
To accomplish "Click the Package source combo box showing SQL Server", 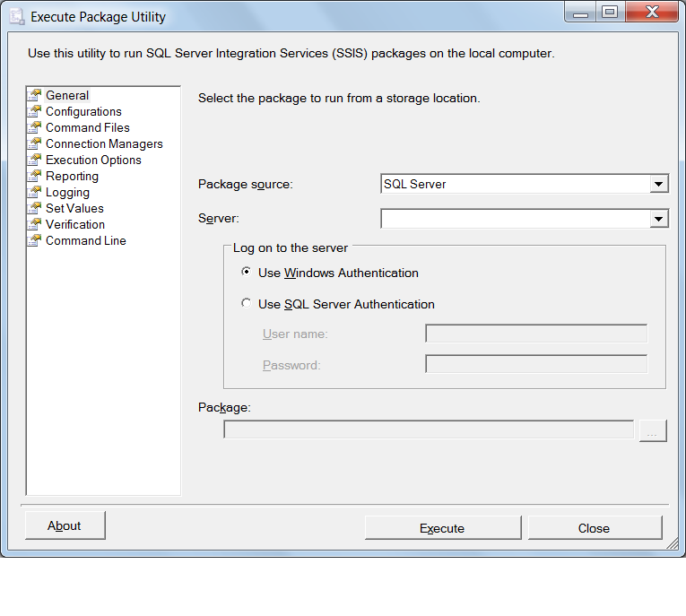I will pos(525,184).
